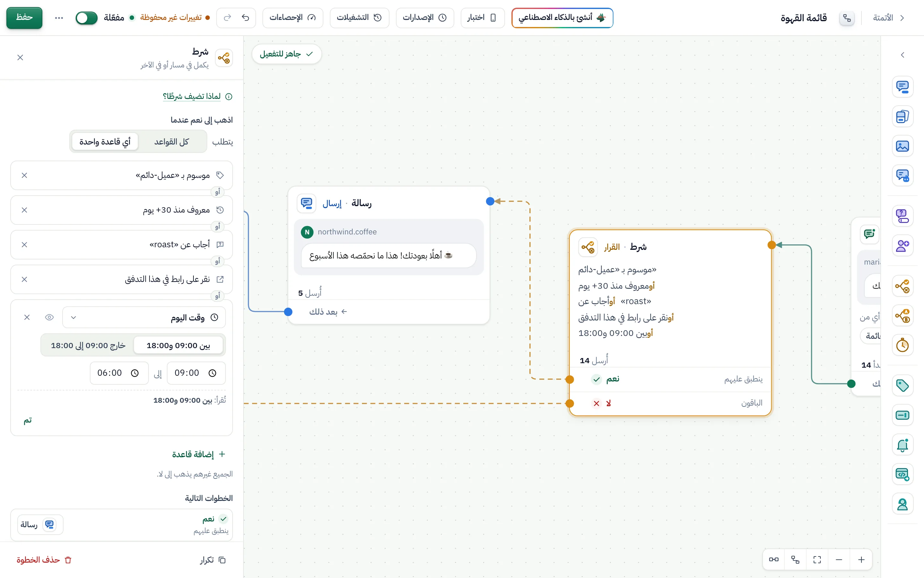Click تكرار duplicate step
This screenshot has height=578, width=924.
point(213,560)
